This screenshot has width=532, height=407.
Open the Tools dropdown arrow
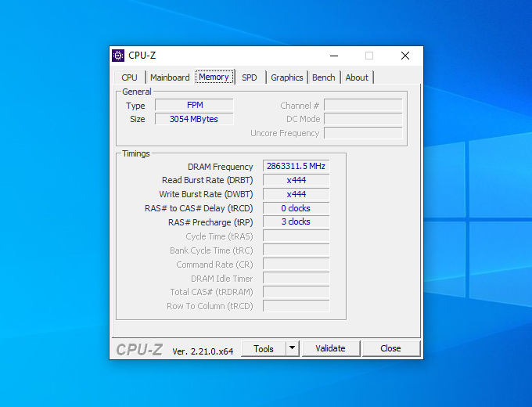pos(292,348)
